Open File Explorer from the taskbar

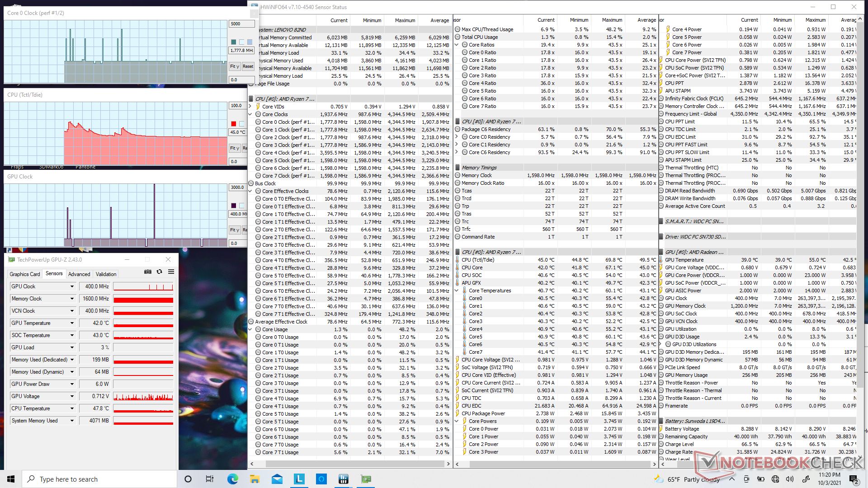click(255, 479)
